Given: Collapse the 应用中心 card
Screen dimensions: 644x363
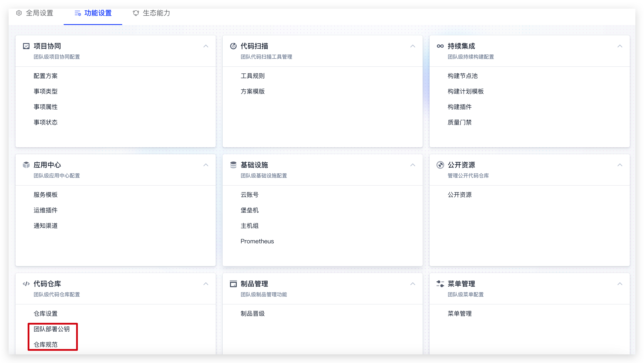Looking at the screenshot, I should coord(206,165).
